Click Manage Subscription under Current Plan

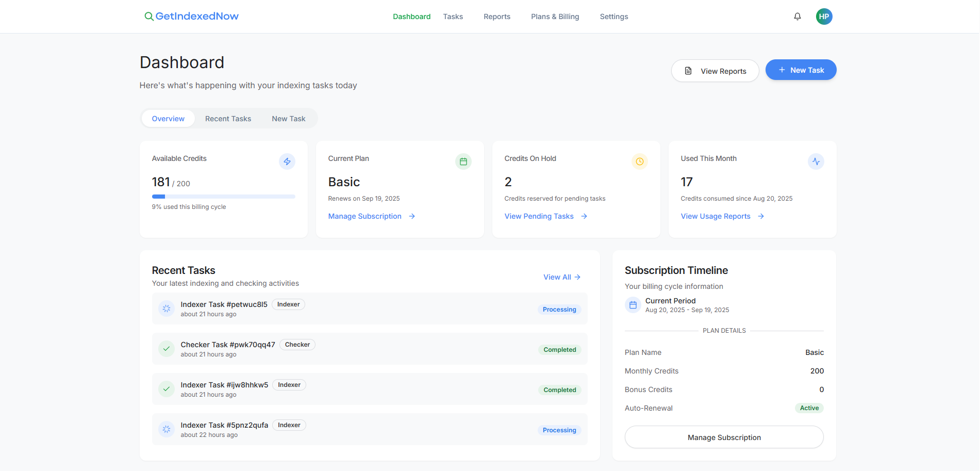pos(364,216)
